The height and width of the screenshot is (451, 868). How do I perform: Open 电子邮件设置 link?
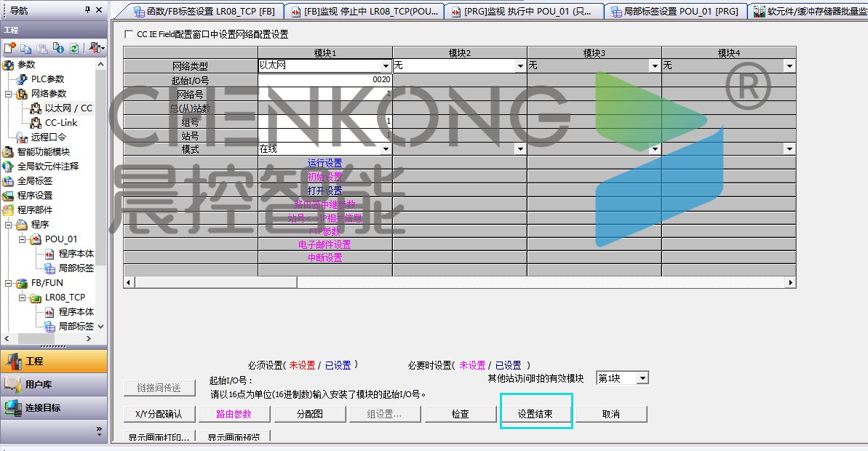click(x=325, y=244)
